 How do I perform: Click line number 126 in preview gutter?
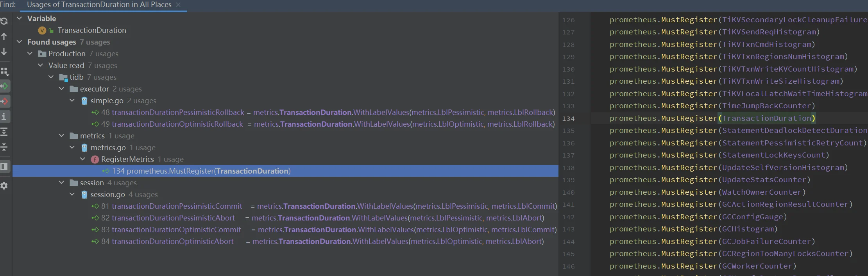568,20
